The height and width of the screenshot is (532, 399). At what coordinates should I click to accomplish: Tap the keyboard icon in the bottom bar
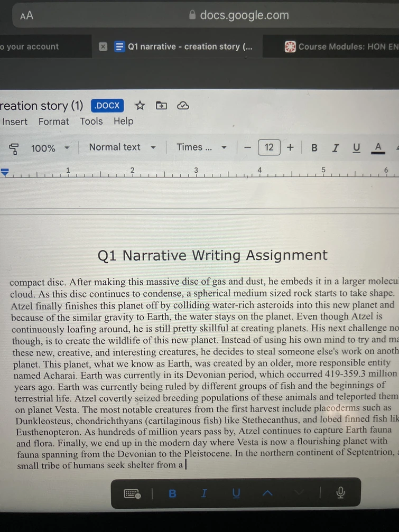(132, 493)
